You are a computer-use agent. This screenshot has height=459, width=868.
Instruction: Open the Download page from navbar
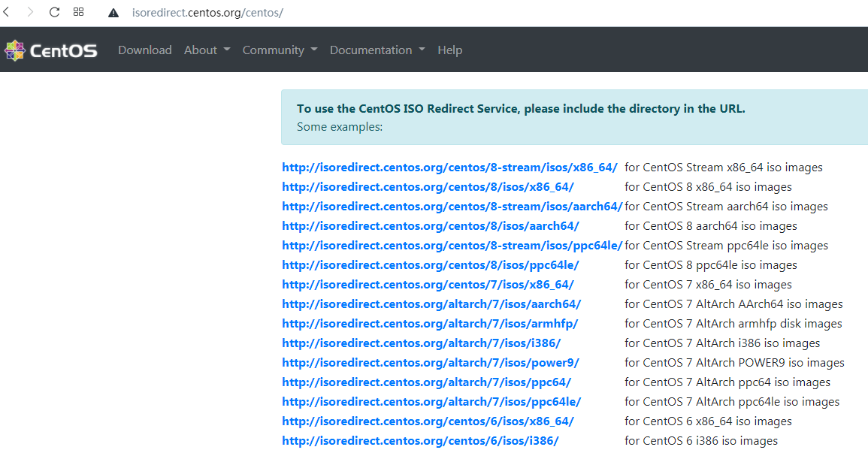pyautogui.click(x=144, y=50)
